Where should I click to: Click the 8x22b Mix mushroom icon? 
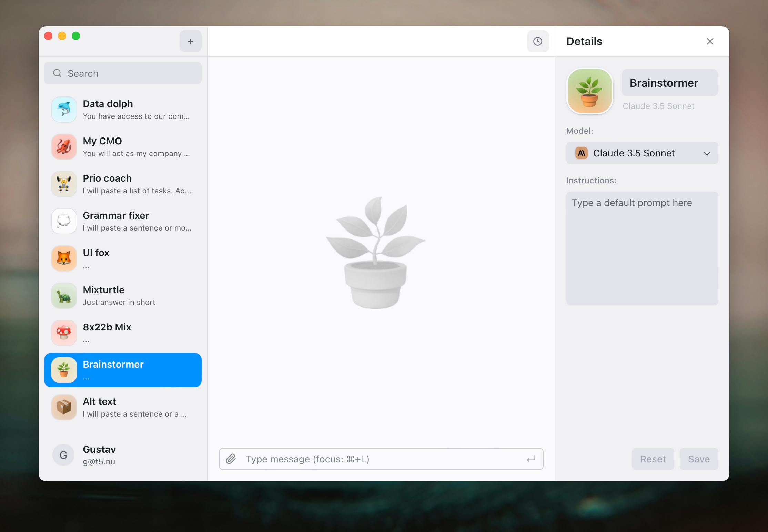point(64,333)
